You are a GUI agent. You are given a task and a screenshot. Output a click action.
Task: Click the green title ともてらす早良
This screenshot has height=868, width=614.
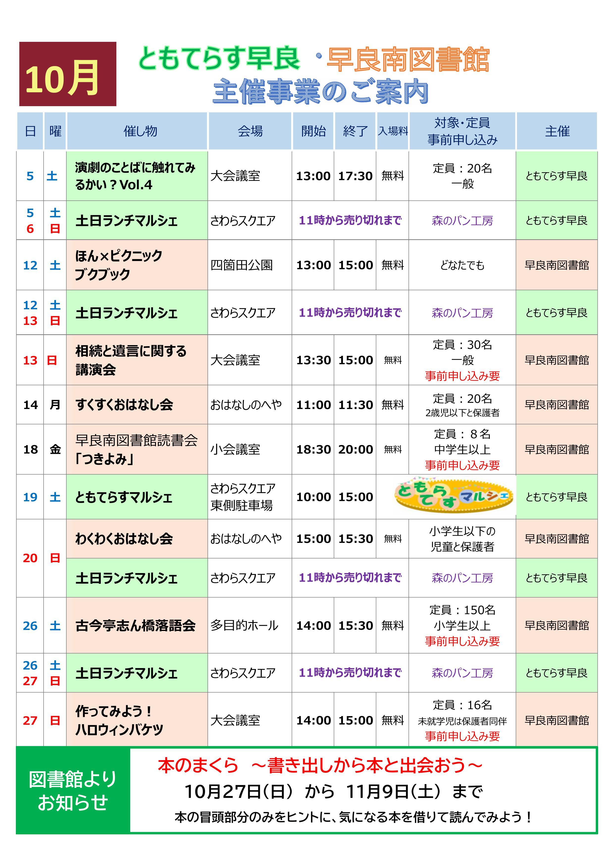(x=219, y=59)
